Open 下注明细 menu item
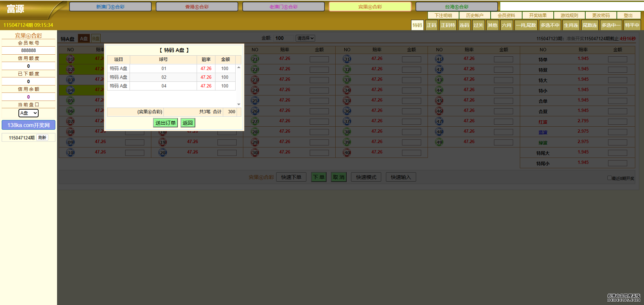Screen dimensions: 644x305 pyautogui.click(x=443, y=15)
